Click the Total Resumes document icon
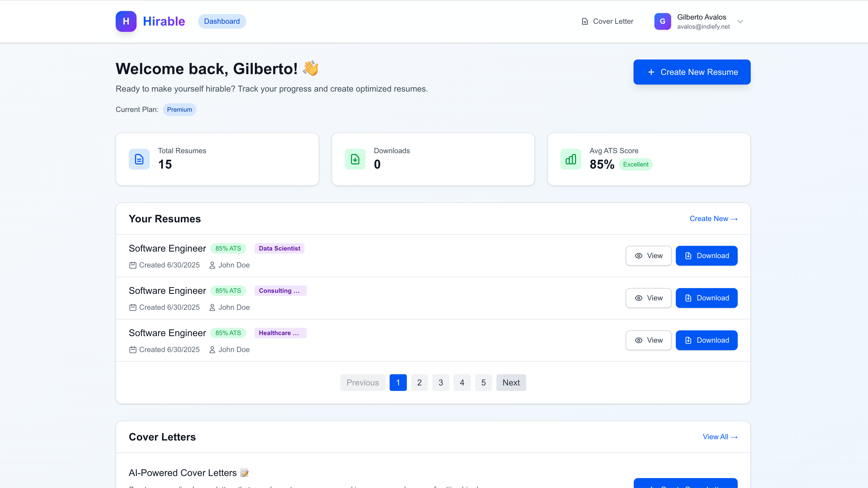The image size is (868, 488). 139,159
